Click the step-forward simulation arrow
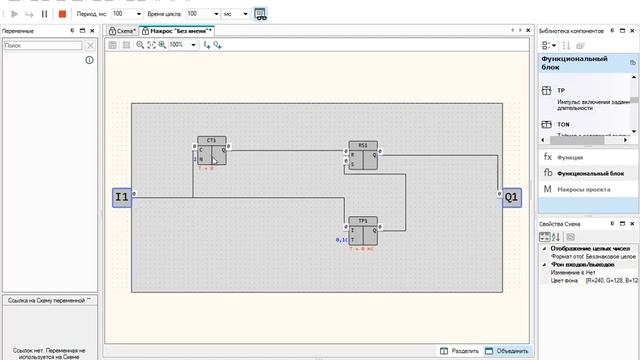The width and height of the screenshot is (640, 360). tap(29, 14)
